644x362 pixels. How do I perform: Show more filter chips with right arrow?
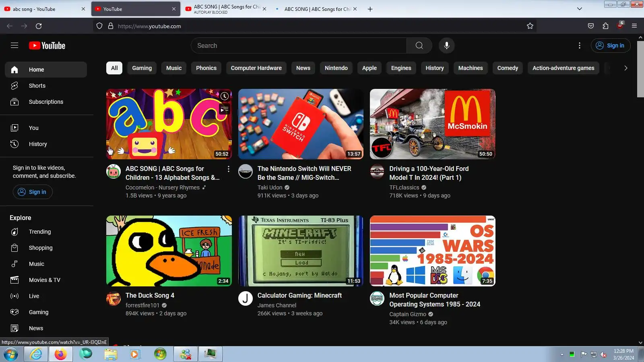coord(625,68)
